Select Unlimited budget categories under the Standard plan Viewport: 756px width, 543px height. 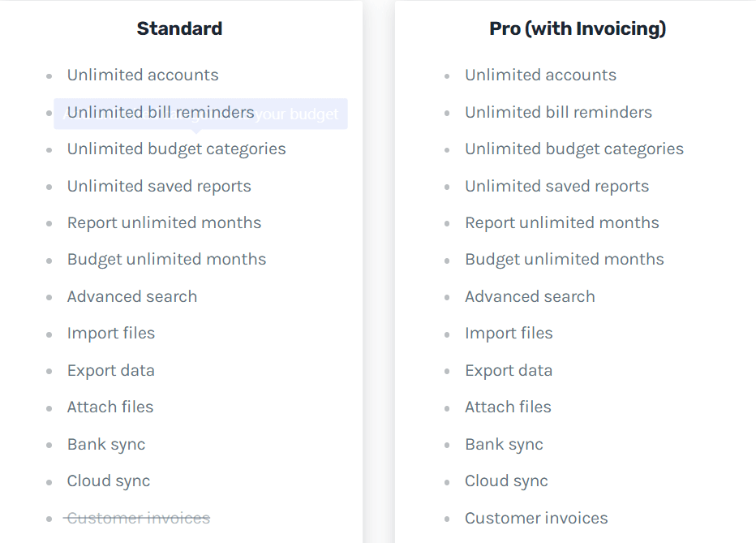(176, 149)
